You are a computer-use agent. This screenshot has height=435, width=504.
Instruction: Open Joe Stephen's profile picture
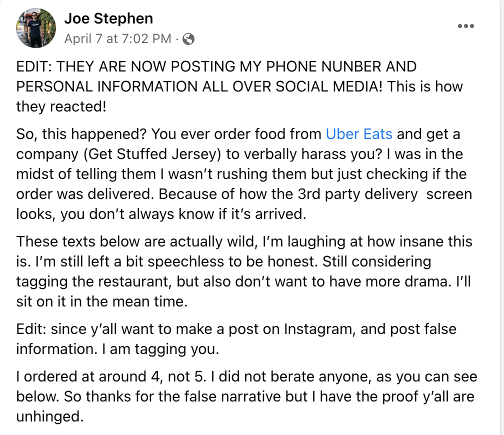pos(35,28)
